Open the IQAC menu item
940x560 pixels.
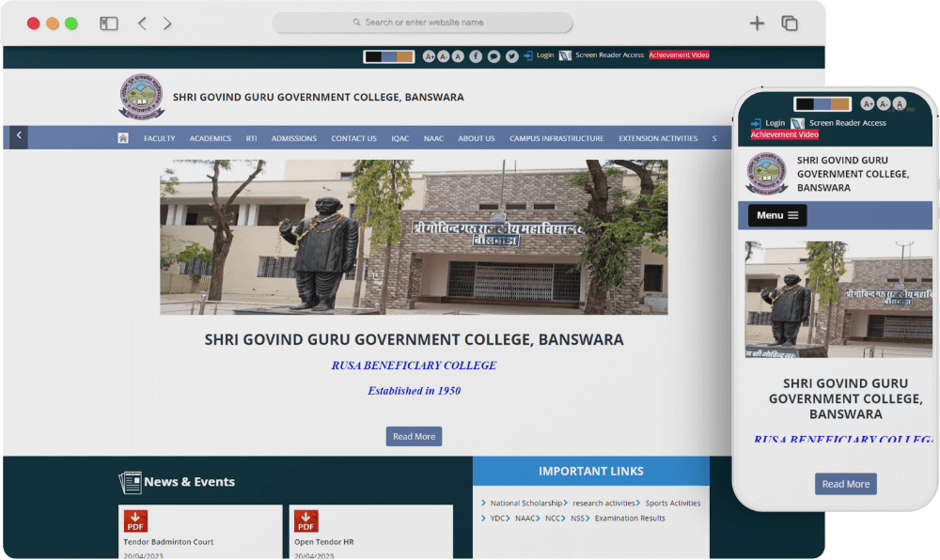(x=399, y=138)
